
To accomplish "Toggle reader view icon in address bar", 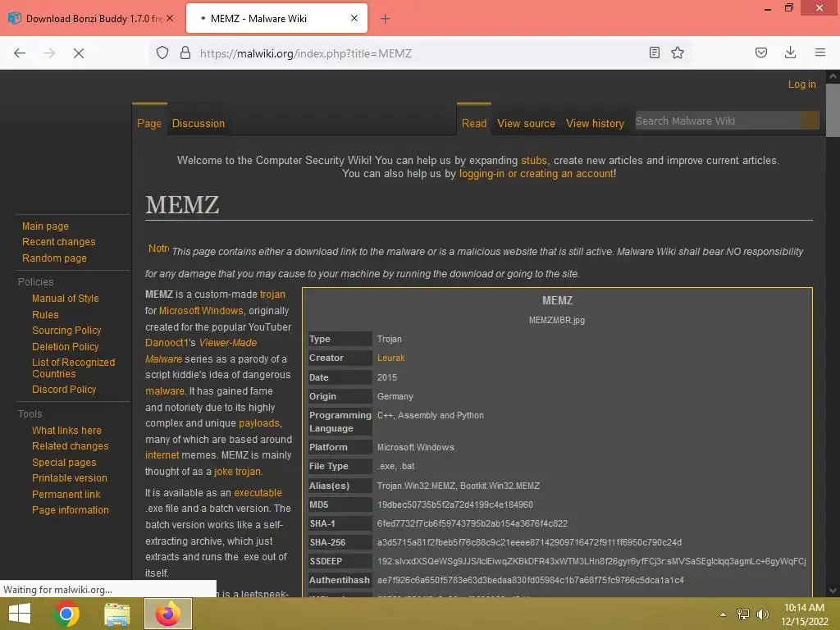I will click(x=654, y=52).
